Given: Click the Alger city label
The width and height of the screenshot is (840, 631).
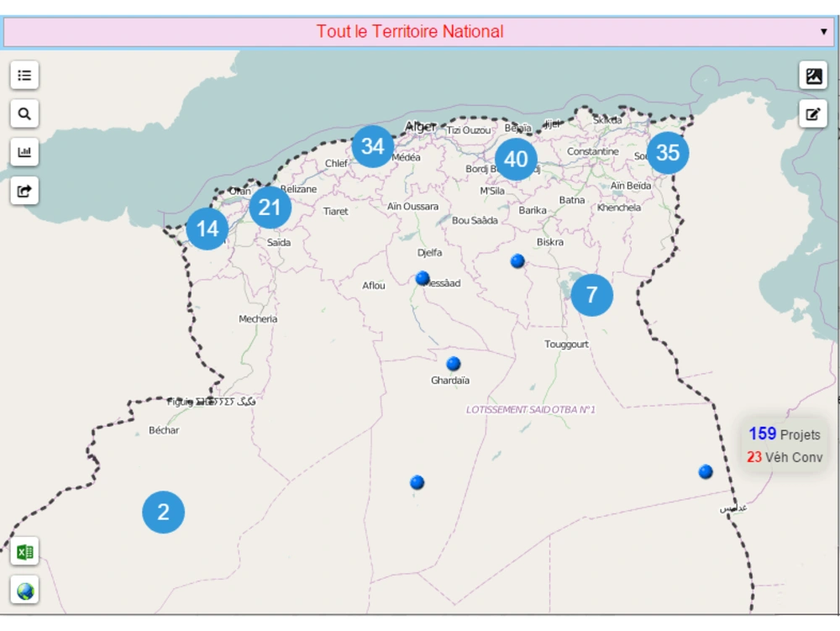Looking at the screenshot, I should click(421, 126).
